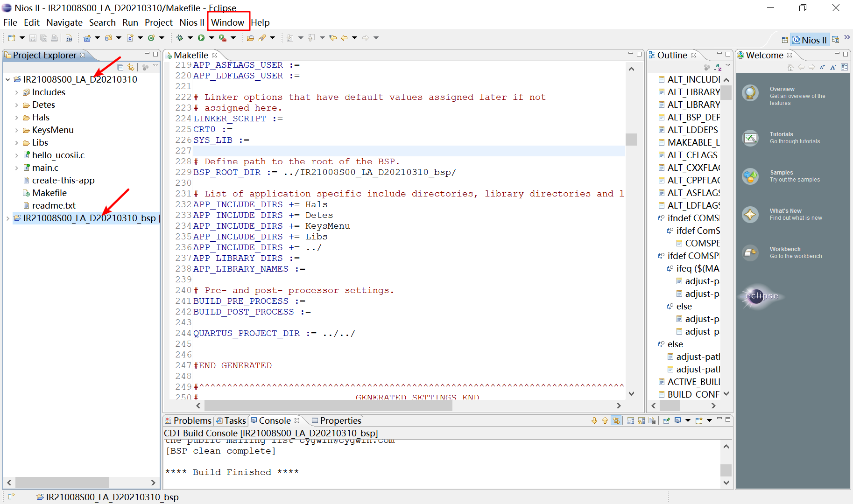Viewport: 853px width, 504px height.
Task: Click the Last Edit Location arrow icon
Action: pos(333,38)
